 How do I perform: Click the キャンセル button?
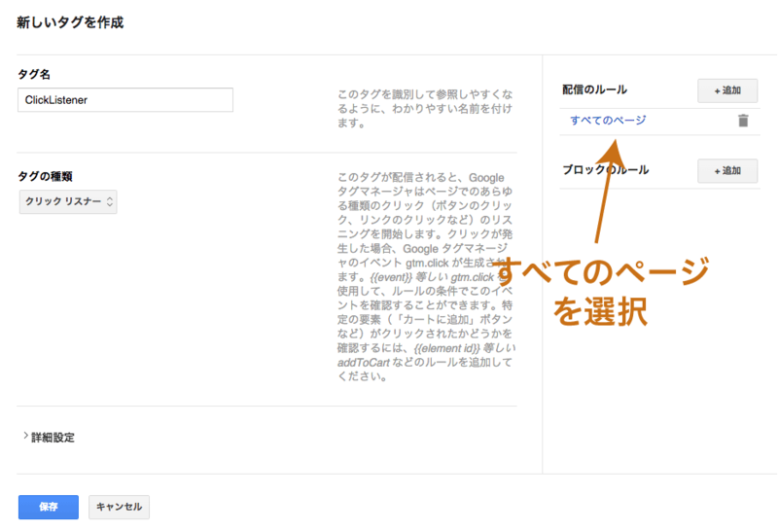pyautogui.click(x=119, y=507)
